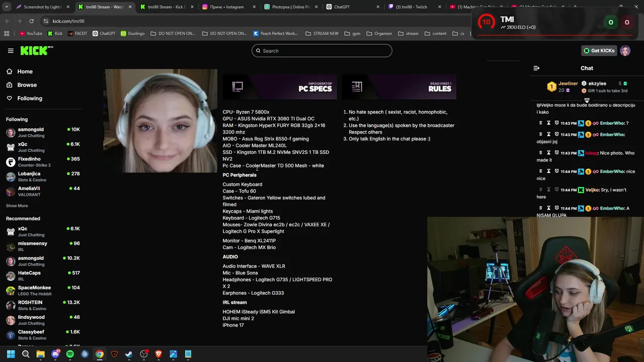The image size is (644, 362).
Task: Open Lobanjica channel in Following list
Action: tap(43, 176)
